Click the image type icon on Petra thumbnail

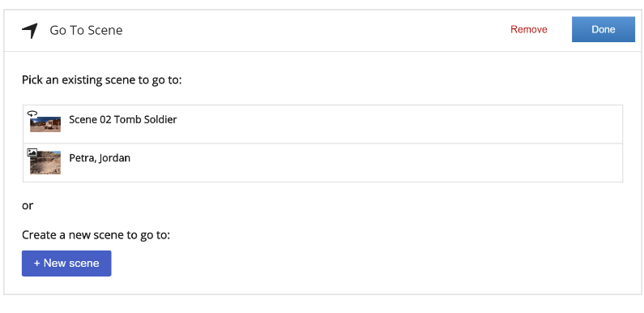click(x=32, y=152)
